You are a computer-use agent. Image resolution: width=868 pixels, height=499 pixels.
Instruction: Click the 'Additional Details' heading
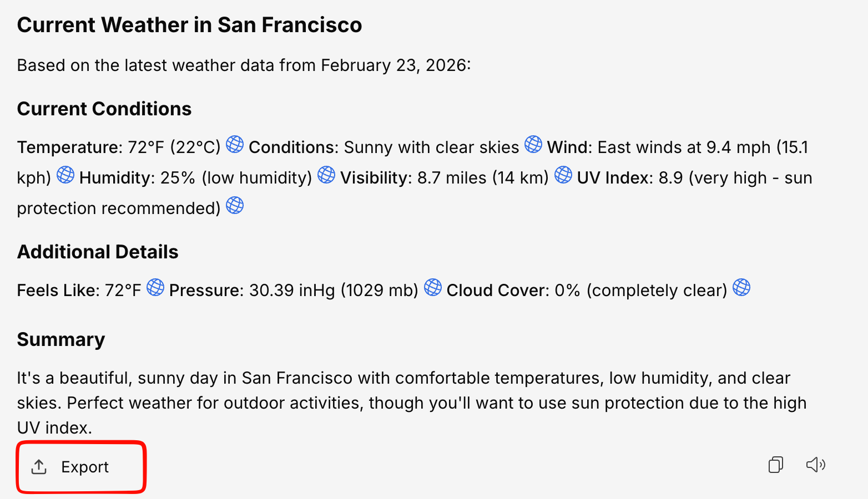click(98, 252)
